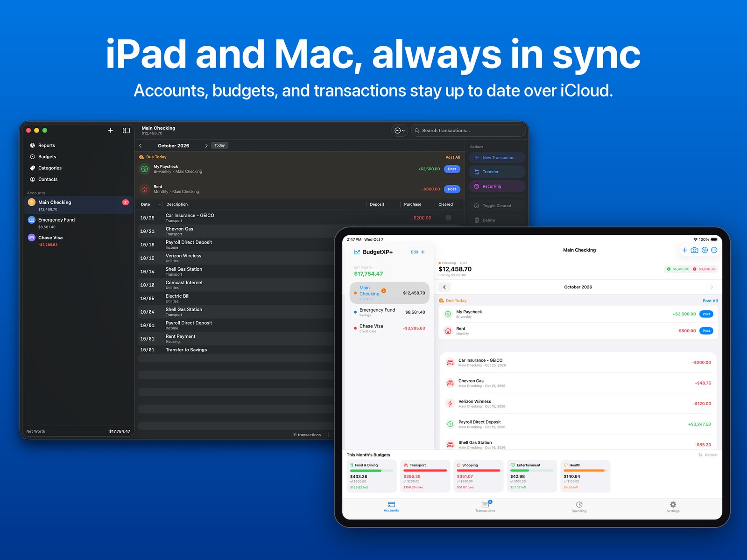Click Toggle Cleared action
The image size is (747, 560).
497,206
